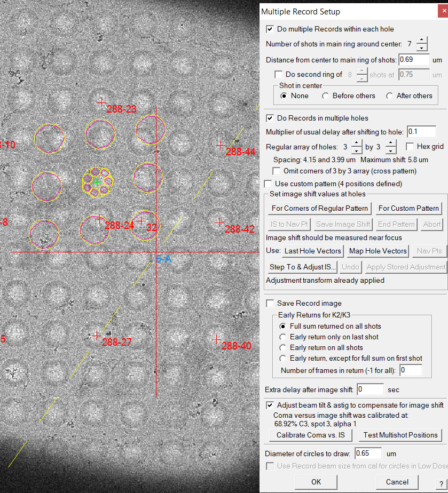448x493 pixels.
Task: Click navigator marker 288-42 cross
Action: [219, 222]
